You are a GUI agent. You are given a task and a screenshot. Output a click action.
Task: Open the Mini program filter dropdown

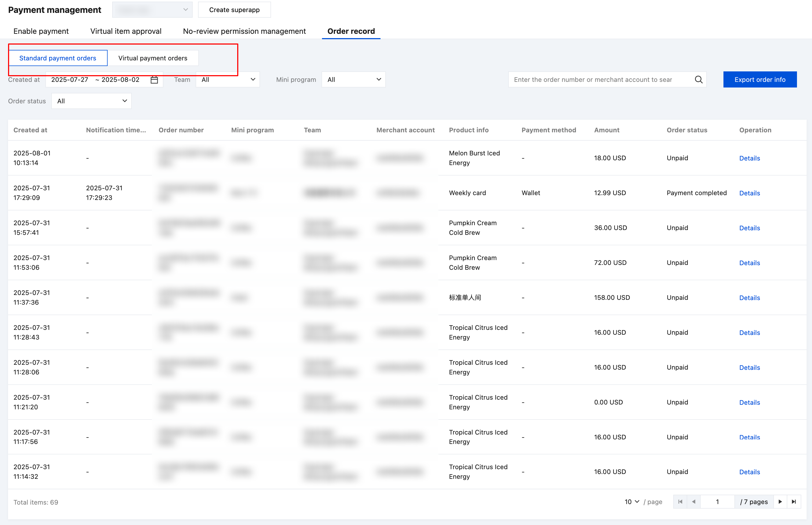353,80
